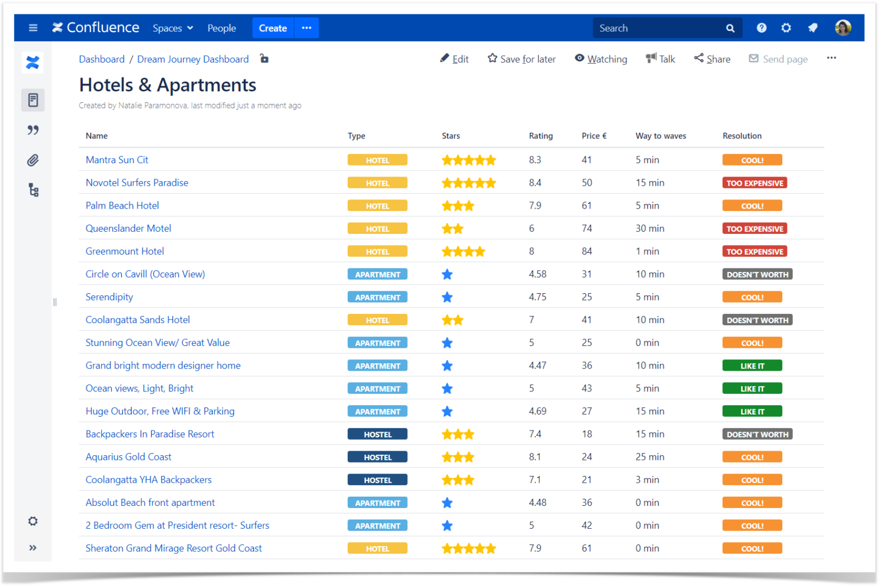883x588 pixels.
Task: Click the hamburger navigation icon
Action: [x=33, y=28]
